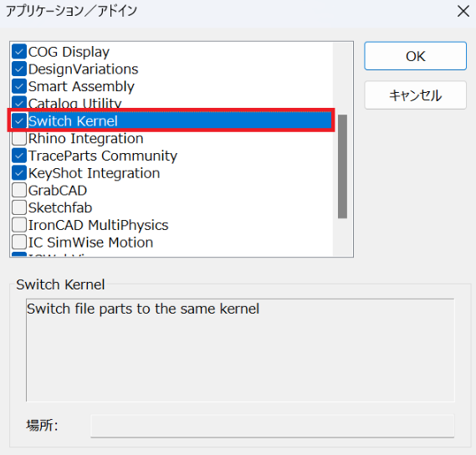The image size is (476, 455).
Task: Close the アプリケーション/アドイン dialog
Action: click(463, 12)
